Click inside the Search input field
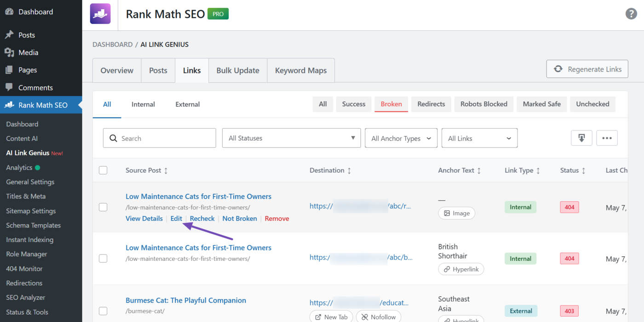 click(x=159, y=138)
